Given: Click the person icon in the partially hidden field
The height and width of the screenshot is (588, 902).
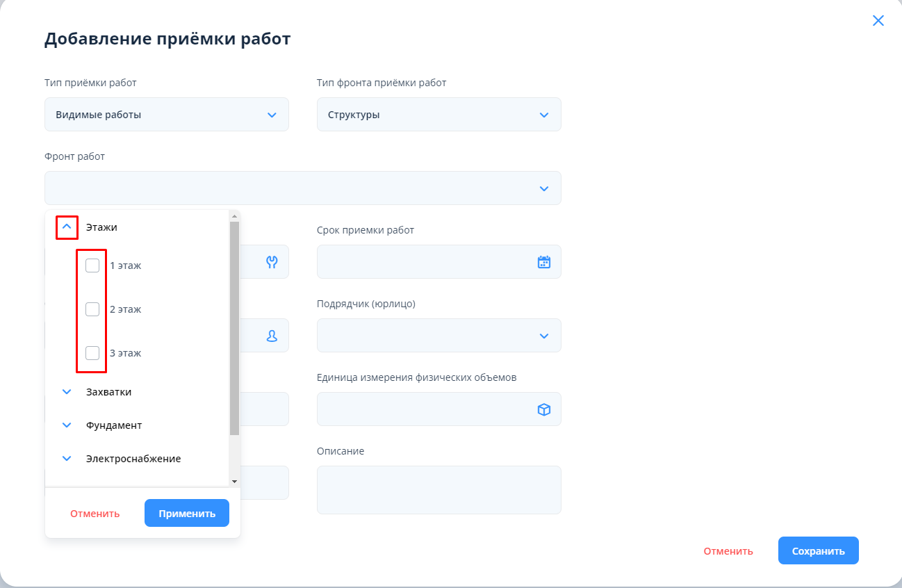Looking at the screenshot, I should [x=272, y=336].
